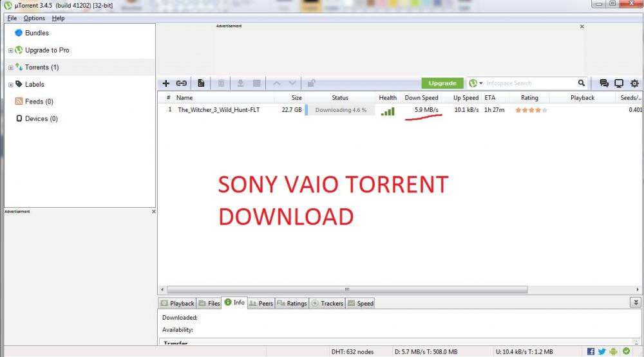
Task: Click Add Torrent from URL link icon
Action: pos(182,84)
